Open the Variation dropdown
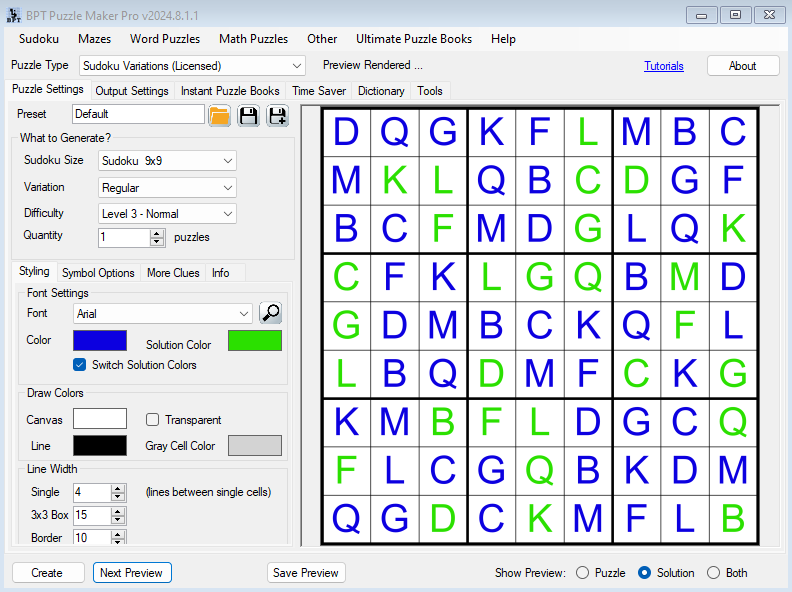The width and height of the screenshot is (792, 592). coord(228,188)
